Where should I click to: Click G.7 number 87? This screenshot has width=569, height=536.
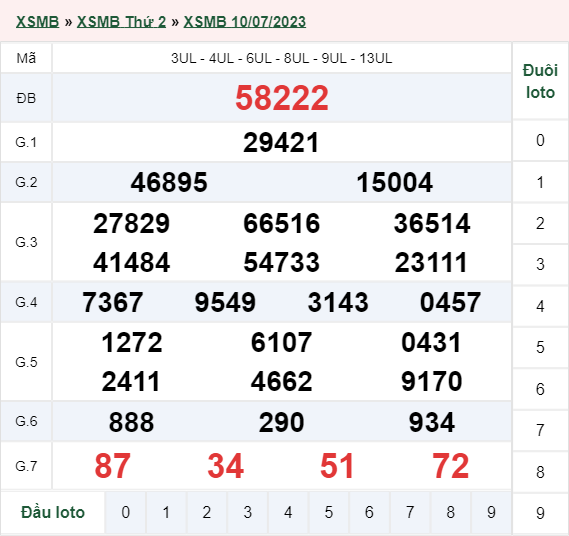click(112, 466)
